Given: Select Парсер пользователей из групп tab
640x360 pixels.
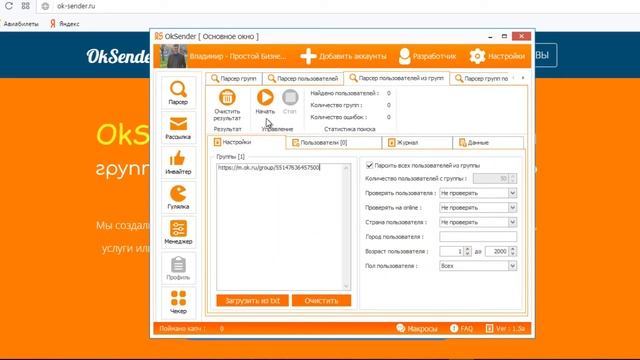Looking at the screenshot, I should click(x=396, y=78).
